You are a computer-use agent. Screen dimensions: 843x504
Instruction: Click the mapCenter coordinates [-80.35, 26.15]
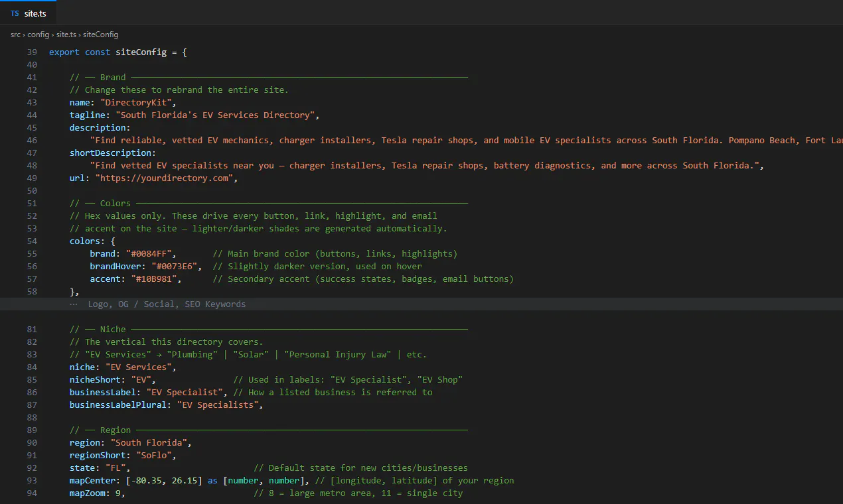click(164, 481)
